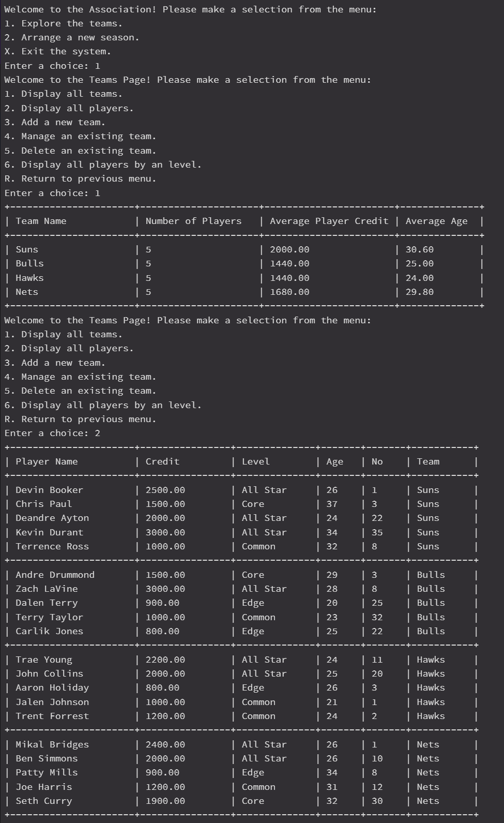This screenshot has width=504, height=823.
Task: Click the 'Explore the teams' menu line
Action: coord(64,23)
